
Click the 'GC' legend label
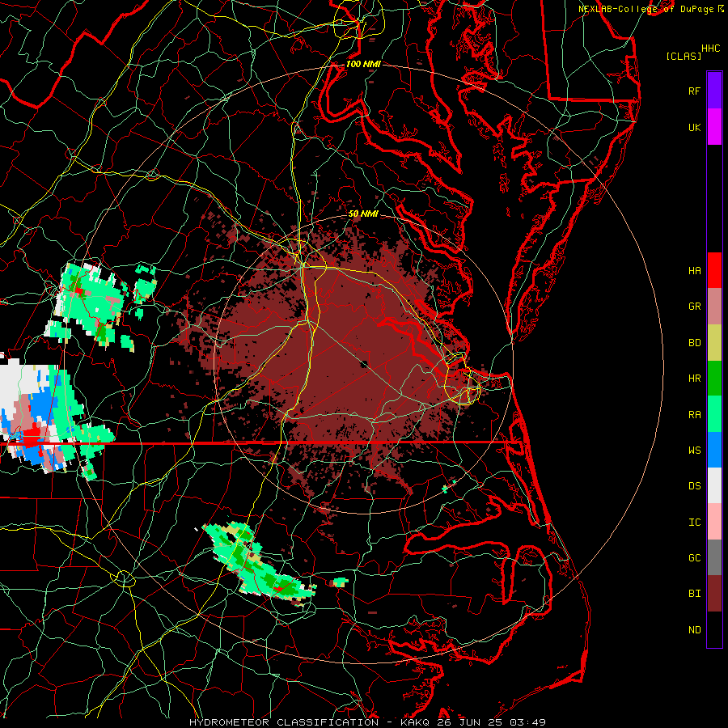pos(694,557)
